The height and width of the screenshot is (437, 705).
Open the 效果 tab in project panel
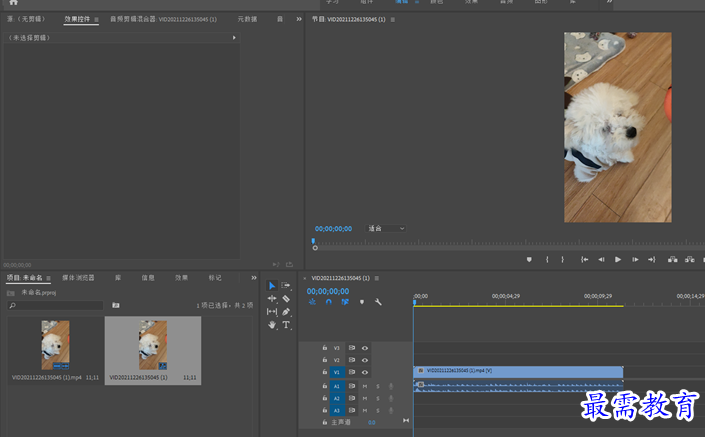click(x=182, y=278)
